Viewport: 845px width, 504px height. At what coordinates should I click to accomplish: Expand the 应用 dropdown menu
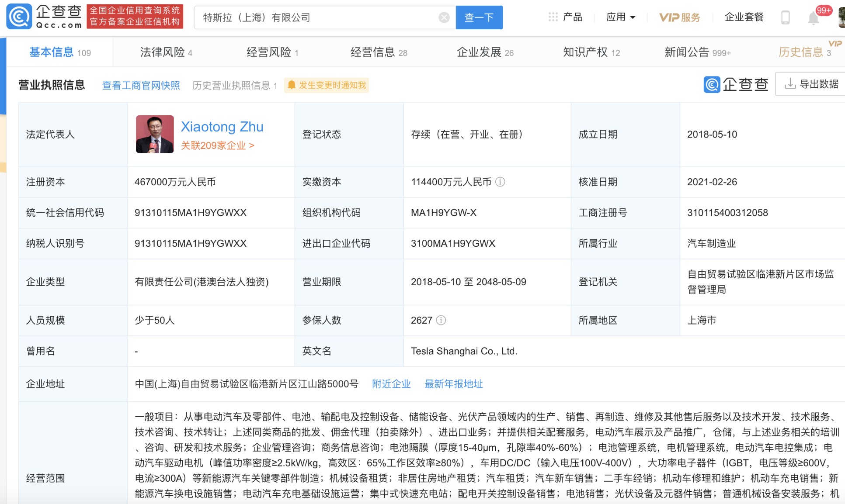(x=621, y=17)
